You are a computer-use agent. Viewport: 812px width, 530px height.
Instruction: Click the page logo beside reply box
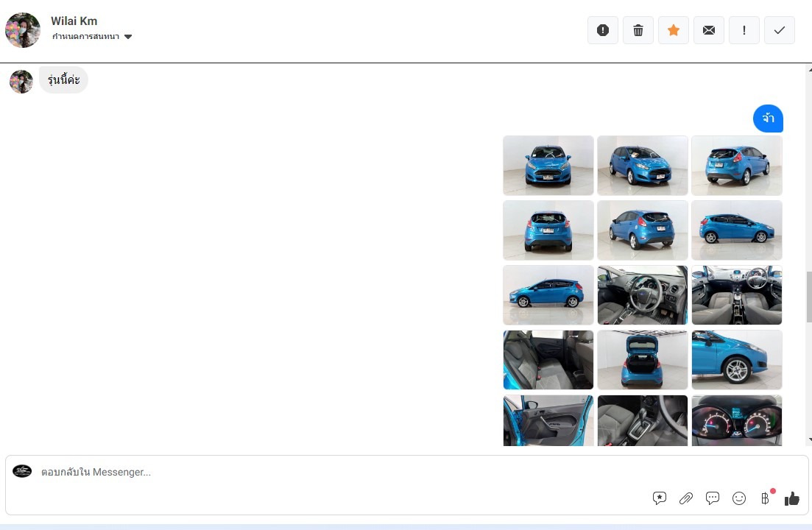coord(22,471)
